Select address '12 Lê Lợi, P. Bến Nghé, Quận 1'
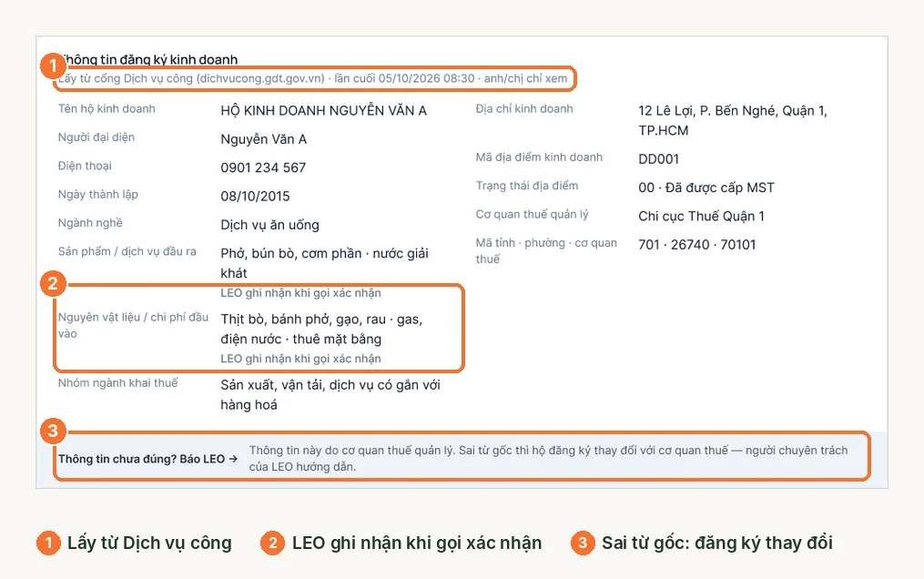 pos(733,111)
